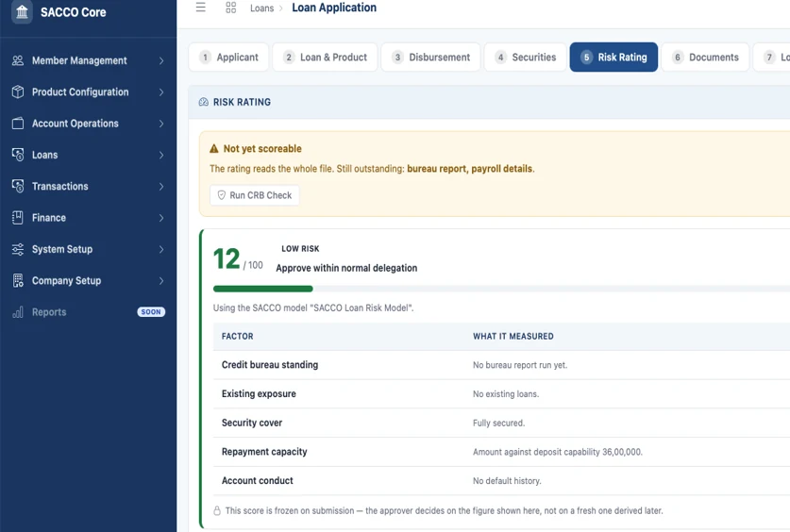790x532 pixels.
Task: Open the Documents step tab
Action: pos(705,58)
